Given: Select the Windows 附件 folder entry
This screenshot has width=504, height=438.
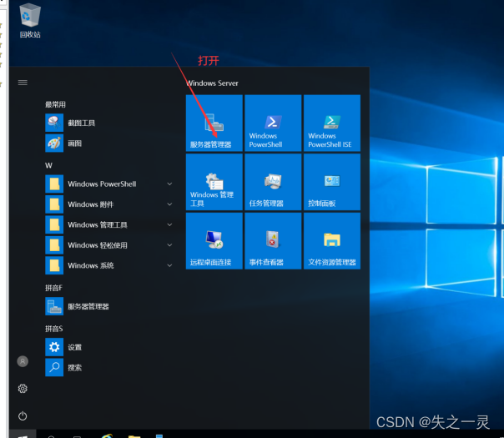Looking at the screenshot, I should [x=109, y=204].
